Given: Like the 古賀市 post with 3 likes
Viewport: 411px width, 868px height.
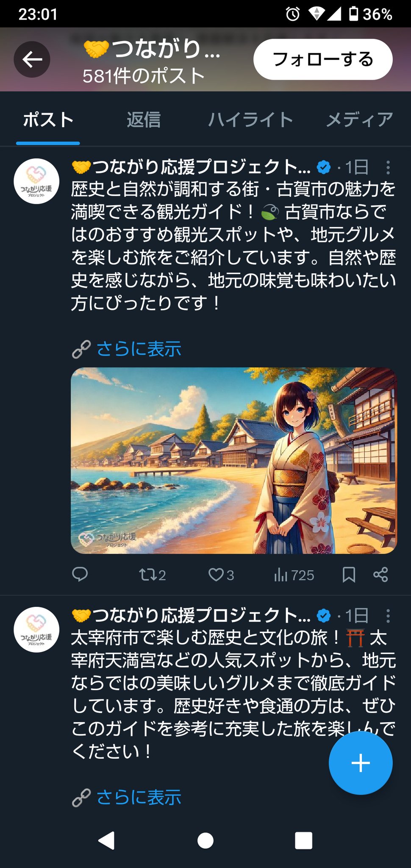Looking at the screenshot, I should (221, 575).
